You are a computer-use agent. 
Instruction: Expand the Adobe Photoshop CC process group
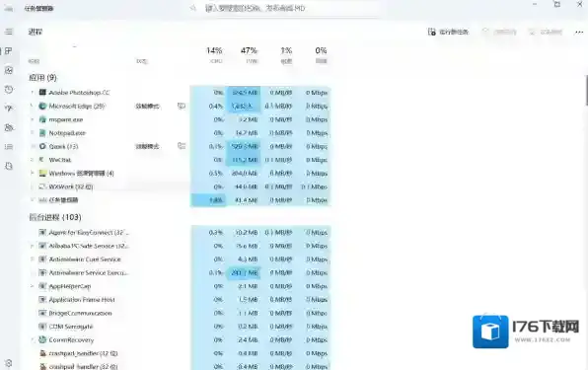pos(33,92)
